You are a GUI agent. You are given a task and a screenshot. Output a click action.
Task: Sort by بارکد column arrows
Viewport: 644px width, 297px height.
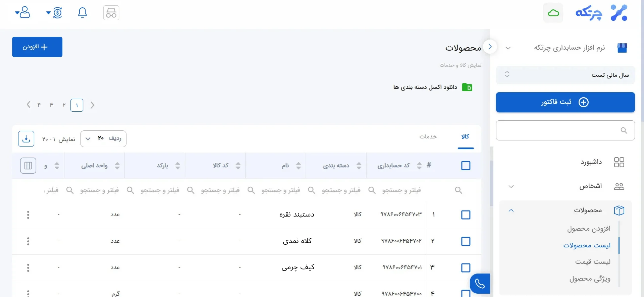[x=178, y=166]
